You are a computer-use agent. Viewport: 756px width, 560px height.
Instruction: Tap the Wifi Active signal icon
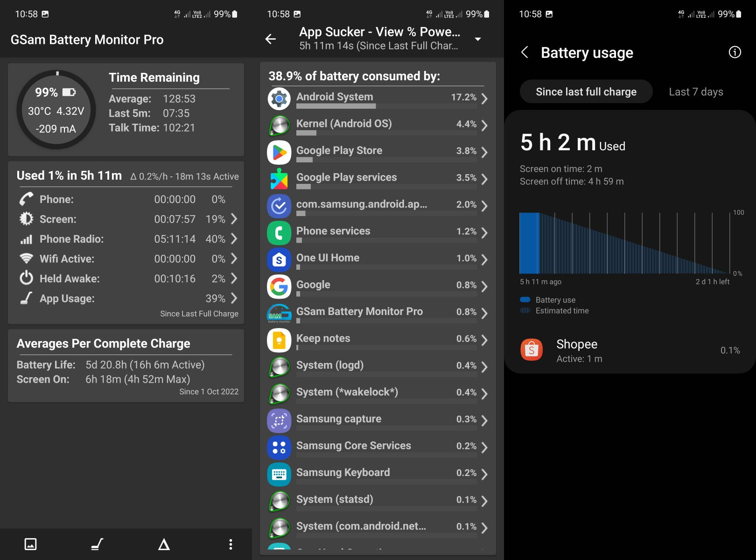point(26,259)
